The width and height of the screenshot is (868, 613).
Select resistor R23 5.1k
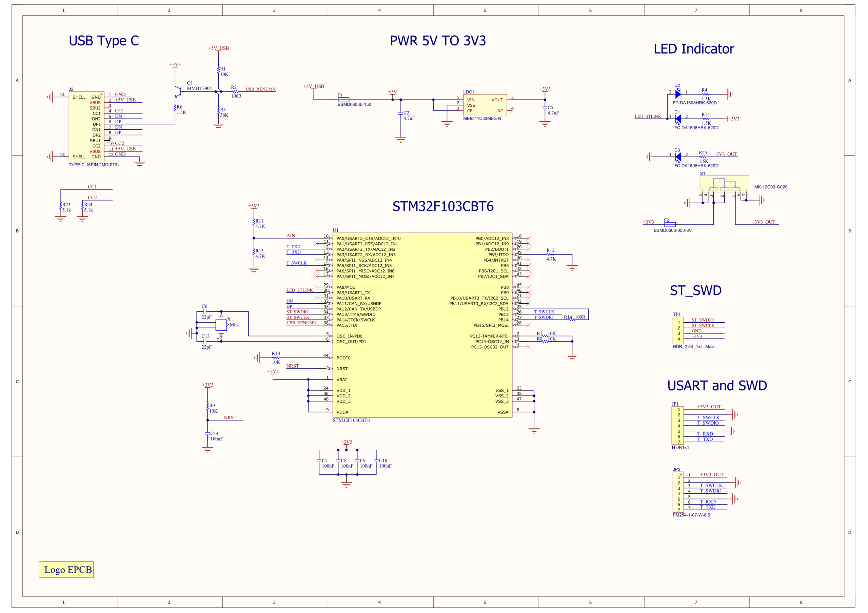click(60, 206)
